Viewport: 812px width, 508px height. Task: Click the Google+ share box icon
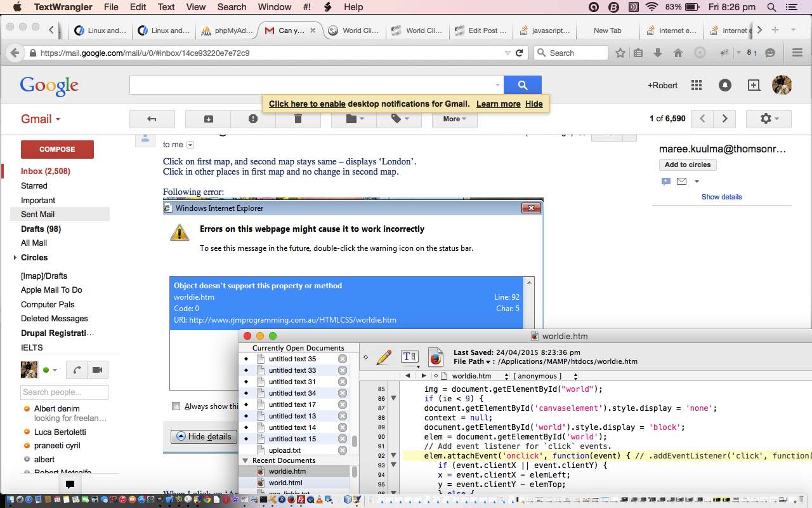(754, 85)
